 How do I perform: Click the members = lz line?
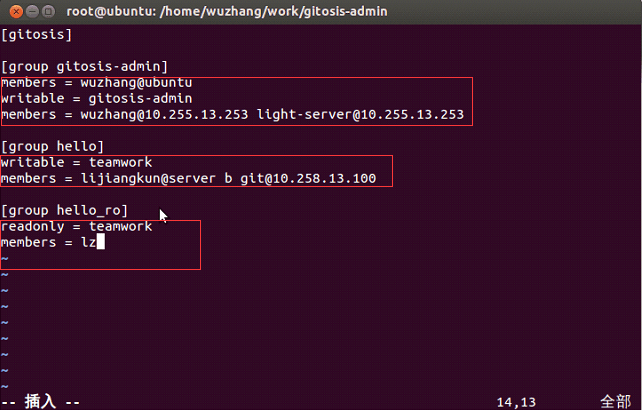click(48, 242)
